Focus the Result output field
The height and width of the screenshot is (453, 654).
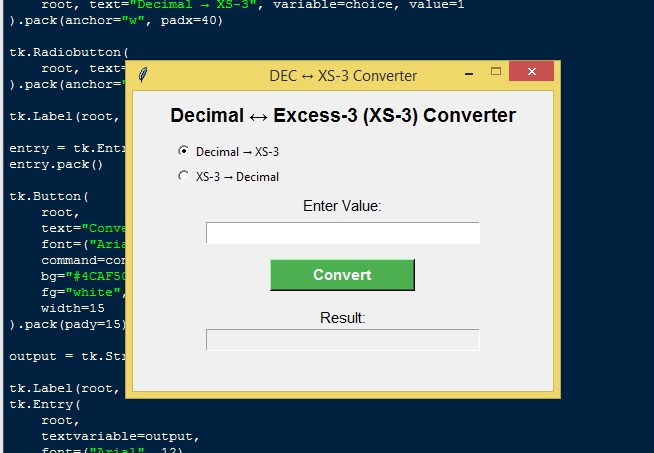[x=342, y=340]
